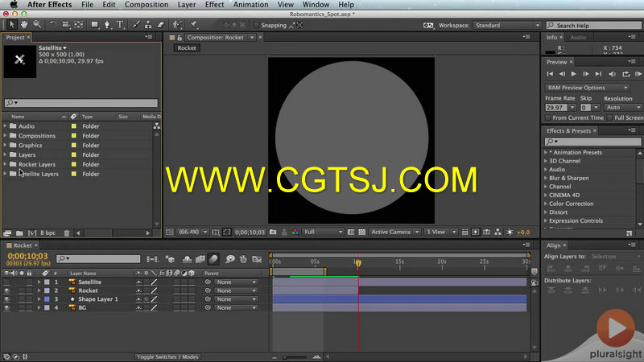Click the snapshot camera icon in viewer
Image resolution: width=644 pixels, height=362 pixels.
[273, 232]
